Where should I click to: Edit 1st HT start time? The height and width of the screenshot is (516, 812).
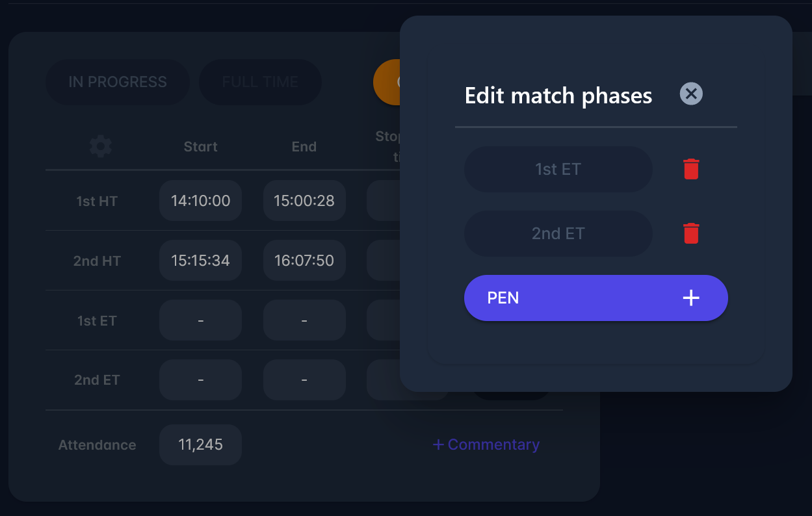click(200, 201)
